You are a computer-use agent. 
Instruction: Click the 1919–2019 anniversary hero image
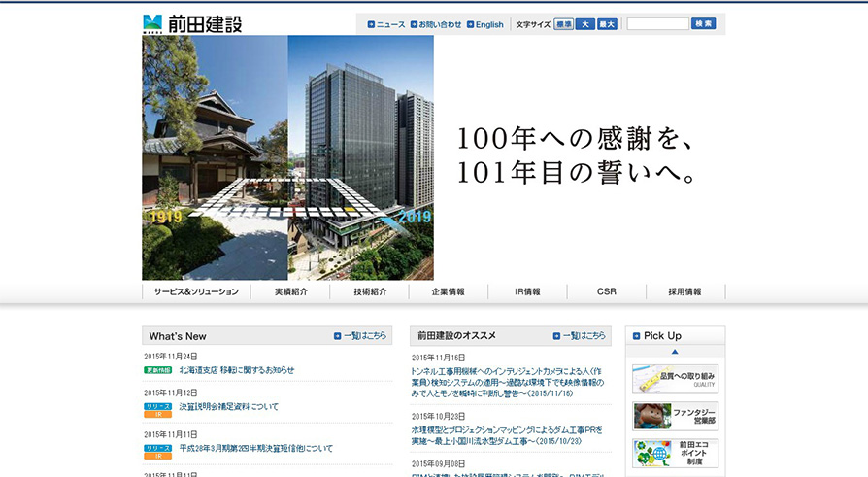pyautogui.click(x=287, y=158)
